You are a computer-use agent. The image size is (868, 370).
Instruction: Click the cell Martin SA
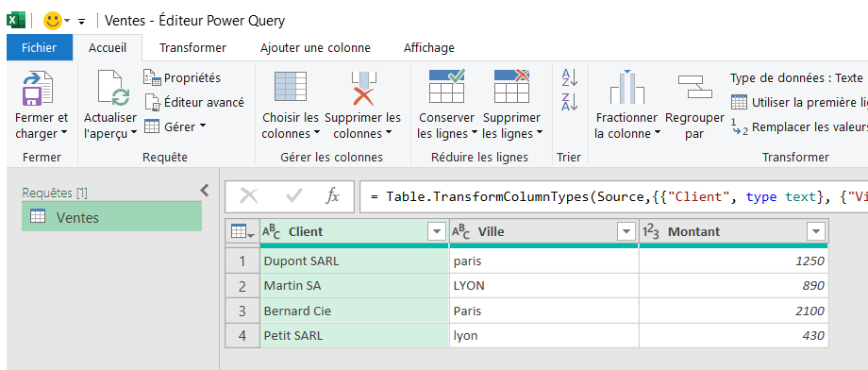pyautogui.click(x=355, y=286)
